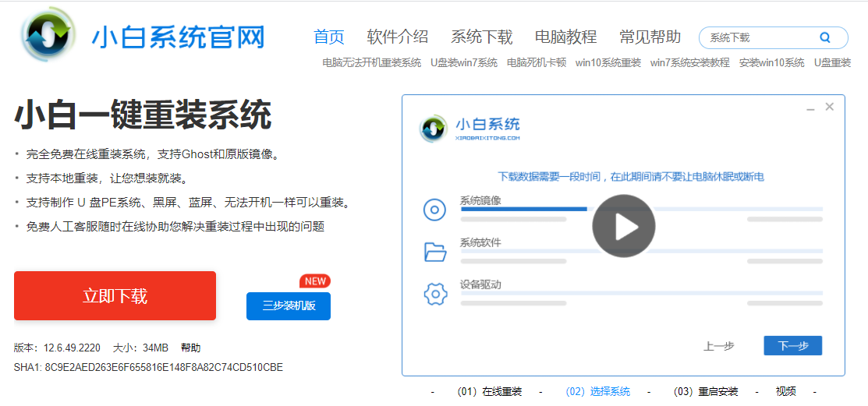This screenshot has width=868, height=406.
Task: Go to the 系统下载 page
Action: click(481, 37)
